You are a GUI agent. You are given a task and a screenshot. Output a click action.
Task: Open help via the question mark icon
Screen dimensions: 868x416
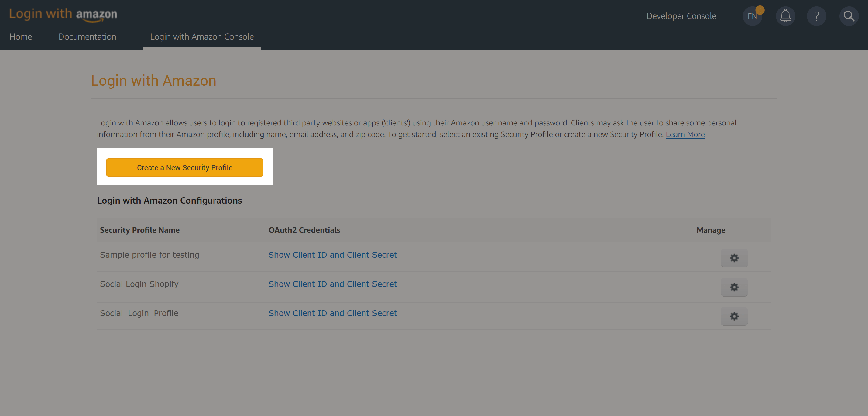click(816, 16)
